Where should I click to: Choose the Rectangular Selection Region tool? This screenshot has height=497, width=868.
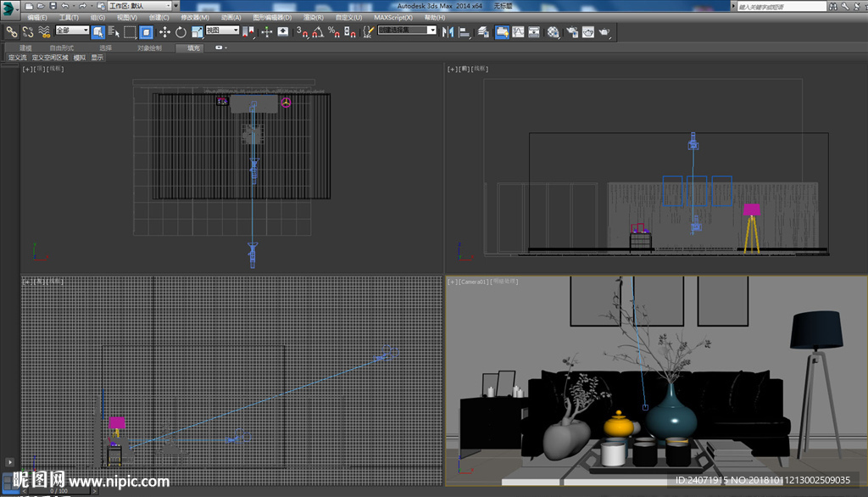coord(130,32)
